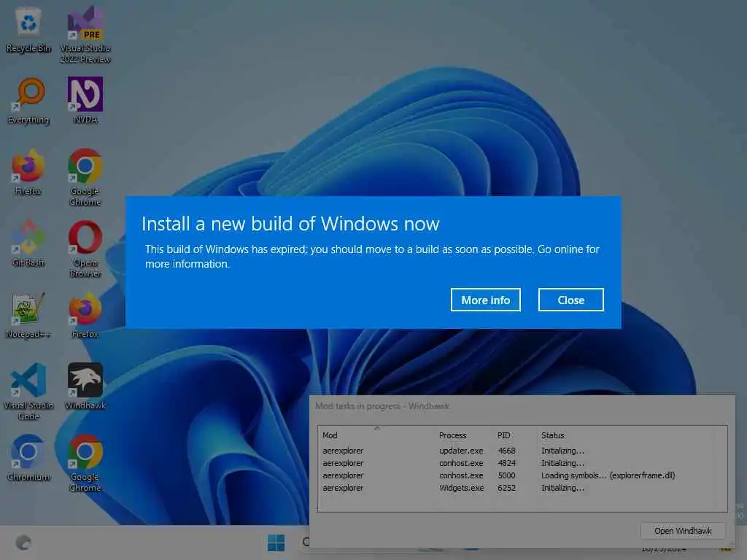Launch the Git Bash shortcut
Screen dimensions: 747x560
coord(28,244)
